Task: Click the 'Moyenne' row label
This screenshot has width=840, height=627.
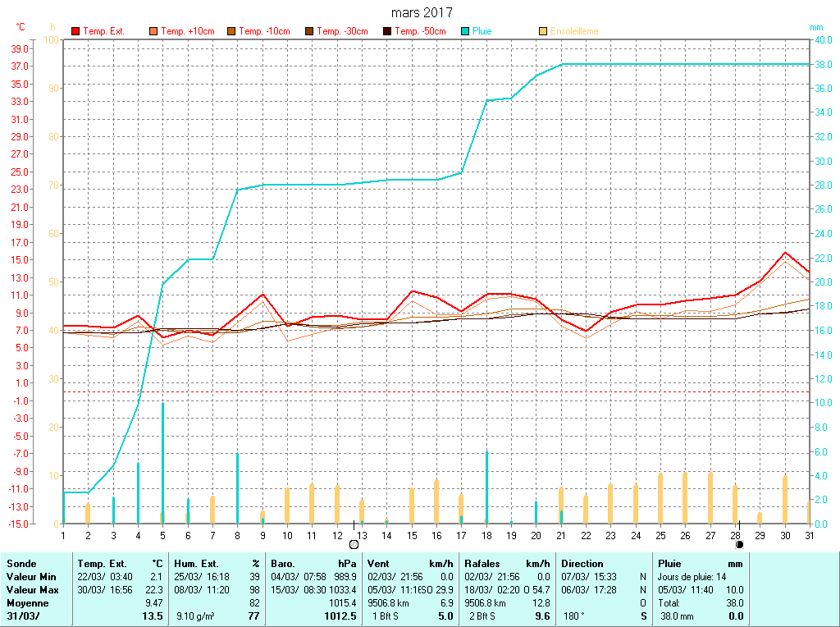Action: [x=26, y=603]
